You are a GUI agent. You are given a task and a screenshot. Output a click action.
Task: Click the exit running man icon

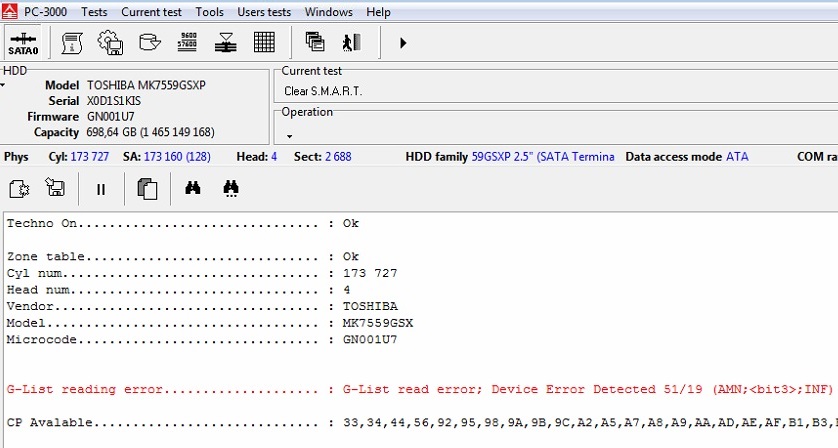click(x=350, y=43)
